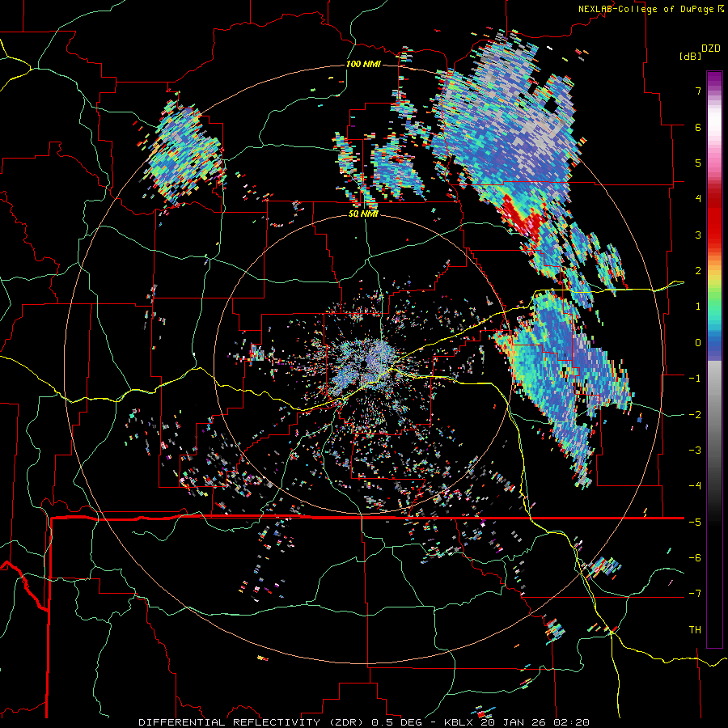The image size is (728, 728).
Task: Click the Differential Reflectivity KBLX caption at bottom
Action: coord(364,722)
